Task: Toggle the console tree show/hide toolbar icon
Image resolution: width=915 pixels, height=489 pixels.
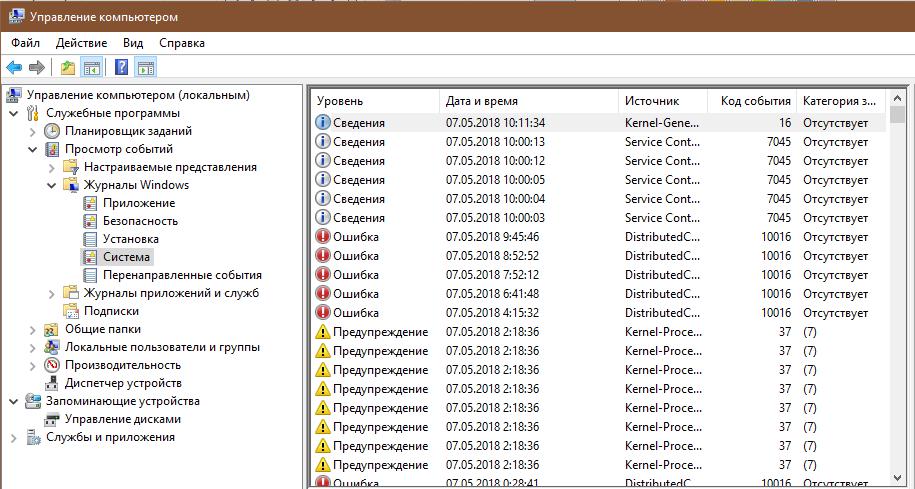Action: [91, 68]
